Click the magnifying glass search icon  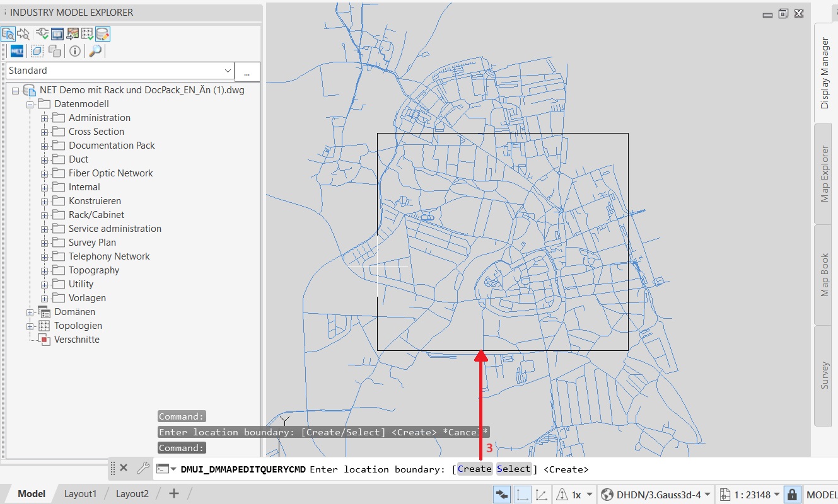pyautogui.click(x=95, y=51)
